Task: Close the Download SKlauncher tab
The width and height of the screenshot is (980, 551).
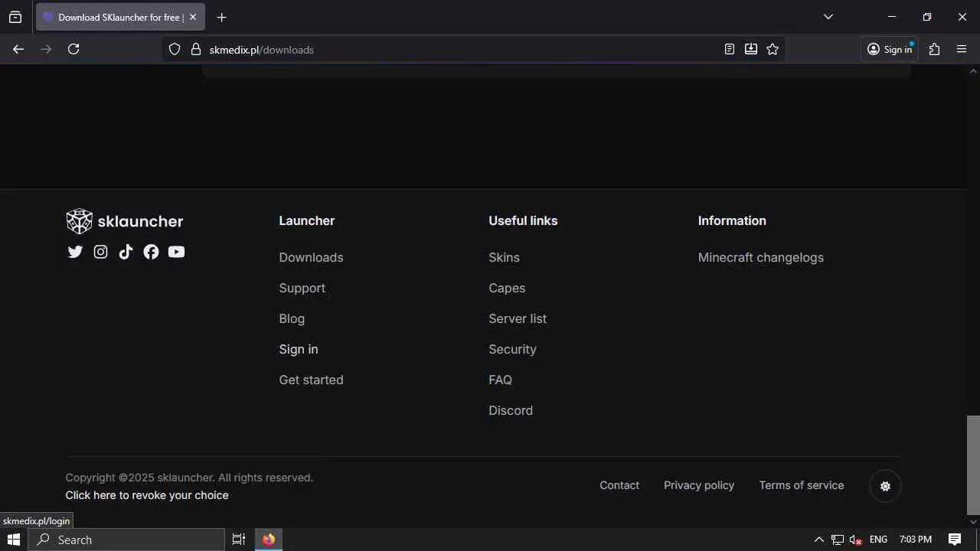Action: click(x=193, y=17)
